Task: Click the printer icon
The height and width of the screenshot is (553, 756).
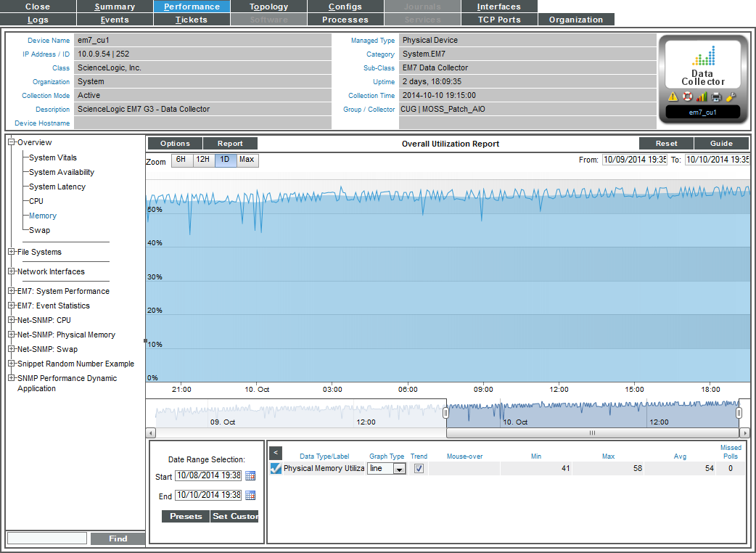Action: tap(717, 97)
